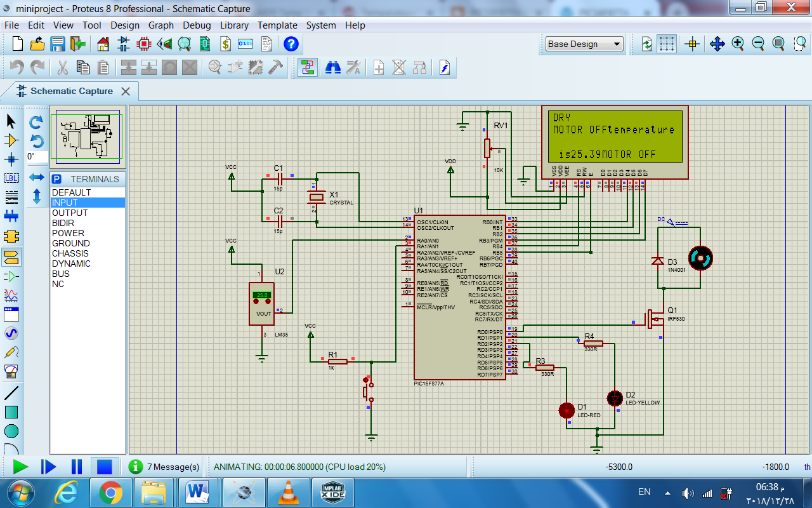Click the binoculars Search and Tag icon

(334, 67)
